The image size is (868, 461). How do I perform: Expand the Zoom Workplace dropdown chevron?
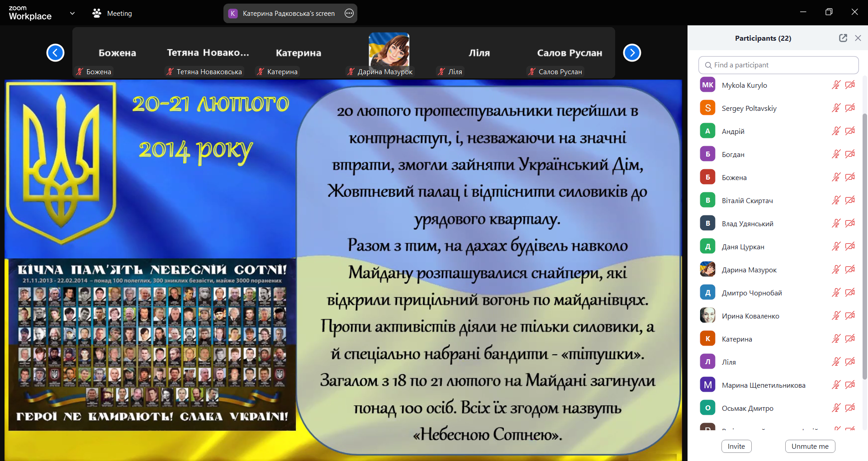coord(72,13)
